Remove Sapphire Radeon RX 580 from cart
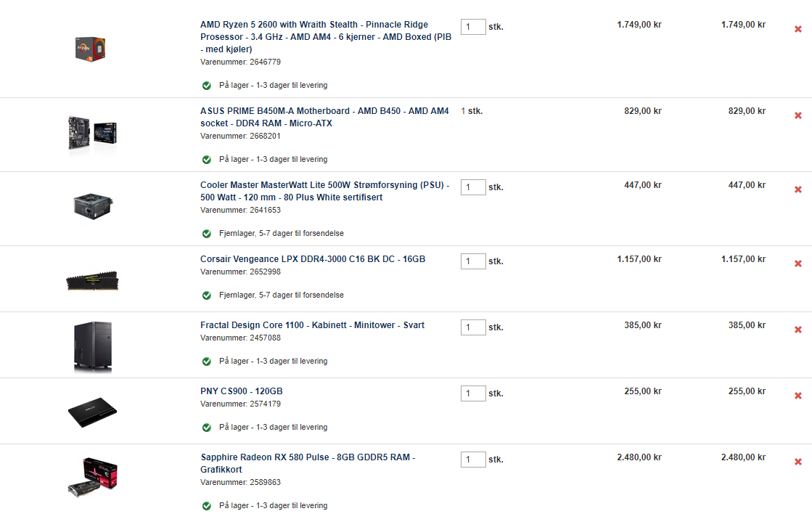The image size is (812, 514). [x=798, y=462]
